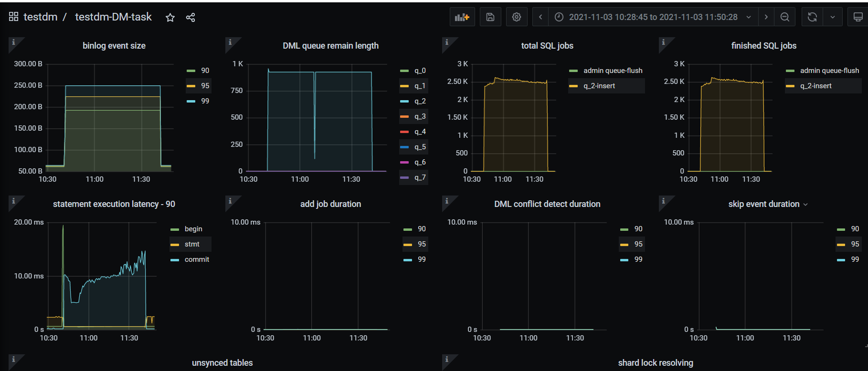This screenshot has height=371, width=868.
Task: Cycle view mode with the monitor icon
Action: pyautogui.click(x=857, y=17)
